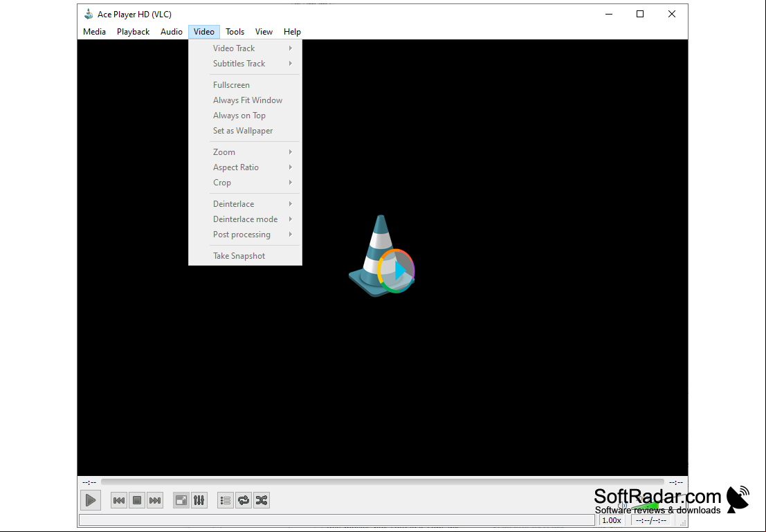Open extended settings equalizer icon
Screen dimensions: 766x532
pyautogui.click(x=199, y=500)
